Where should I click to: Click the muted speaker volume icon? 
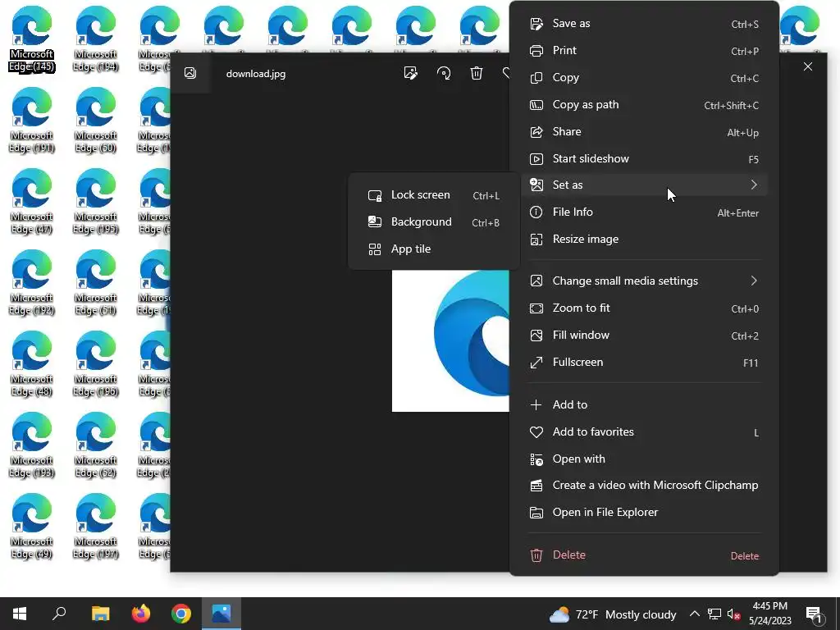click(x=733, y=614)
